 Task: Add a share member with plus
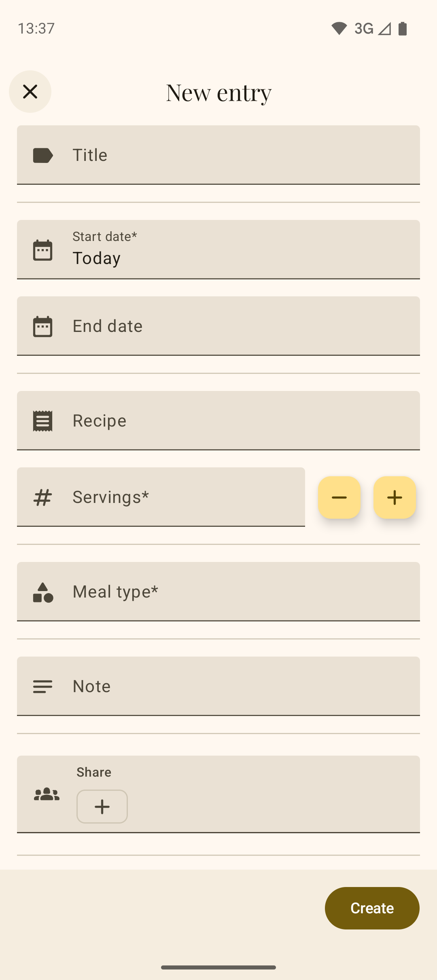[x=102, y=807]
